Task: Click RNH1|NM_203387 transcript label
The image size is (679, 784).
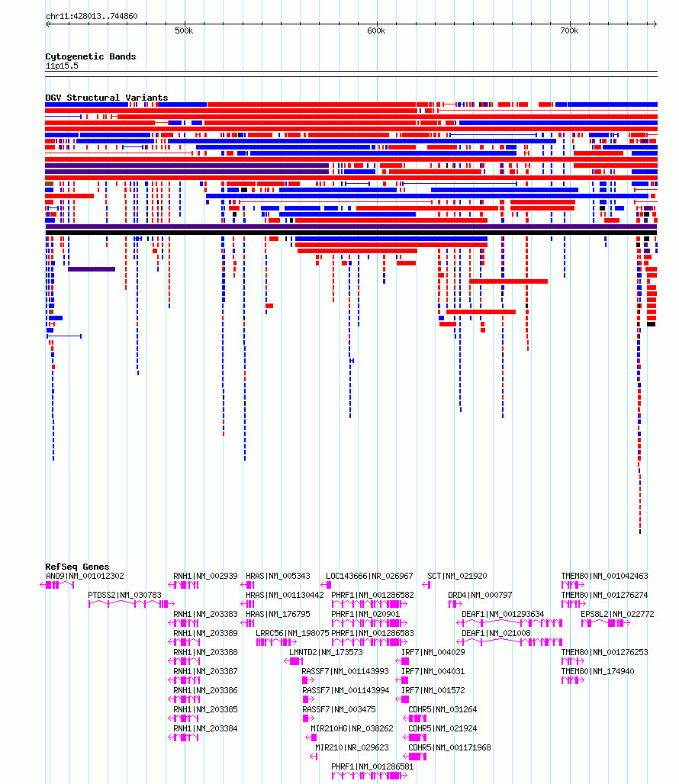Action: (205, 671)
